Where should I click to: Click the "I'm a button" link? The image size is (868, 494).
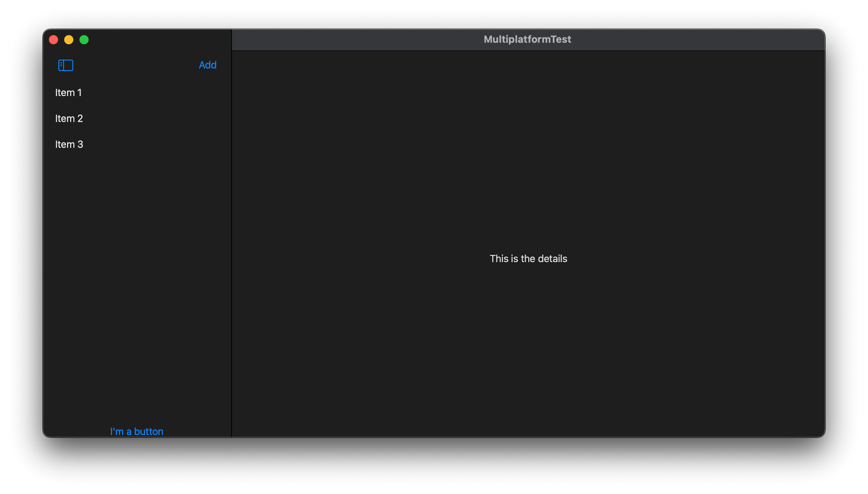pos(137,431)
